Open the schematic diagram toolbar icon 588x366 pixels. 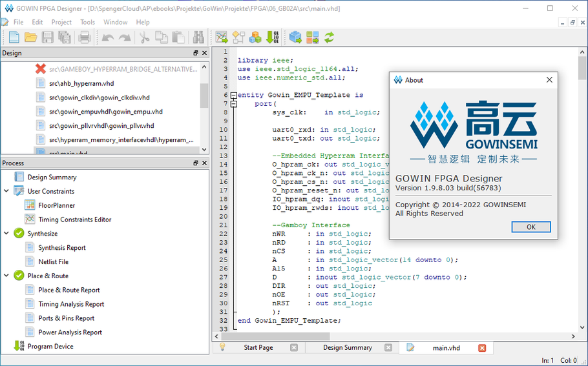238,37
